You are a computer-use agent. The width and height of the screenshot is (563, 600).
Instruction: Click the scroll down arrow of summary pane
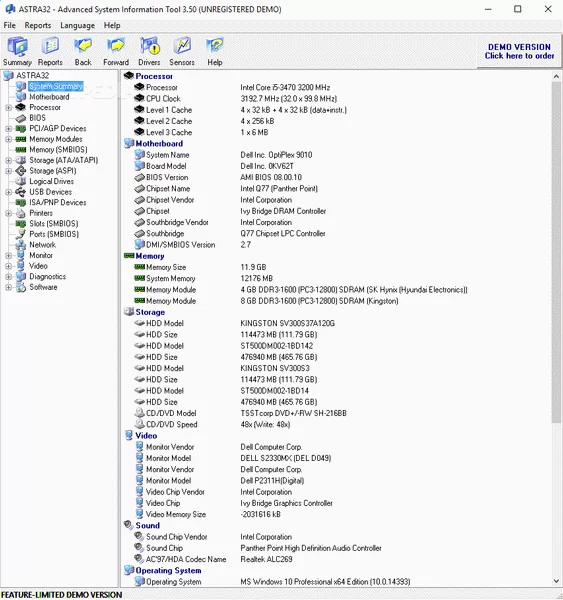click(x=556, y=581)
